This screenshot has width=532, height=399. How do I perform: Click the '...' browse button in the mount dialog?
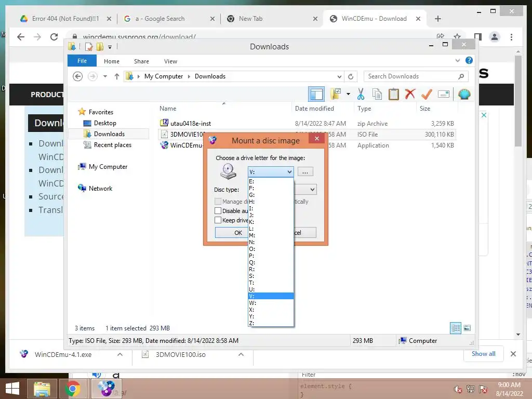(x=305, y=172)
